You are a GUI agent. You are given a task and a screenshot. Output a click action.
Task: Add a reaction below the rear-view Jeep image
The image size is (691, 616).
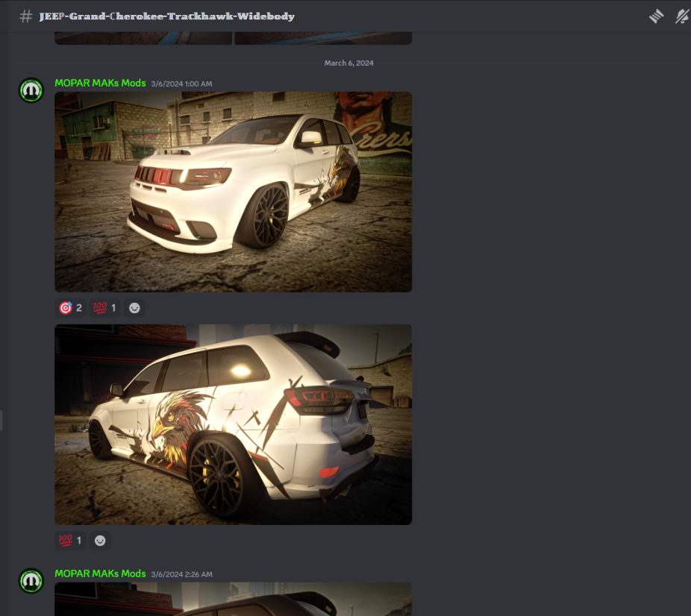click(100, 540)
